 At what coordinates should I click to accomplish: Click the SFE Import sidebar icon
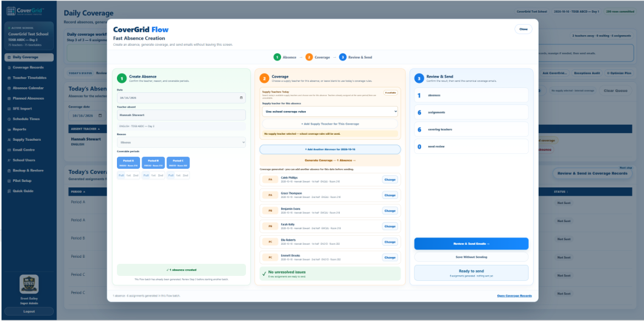9,109
